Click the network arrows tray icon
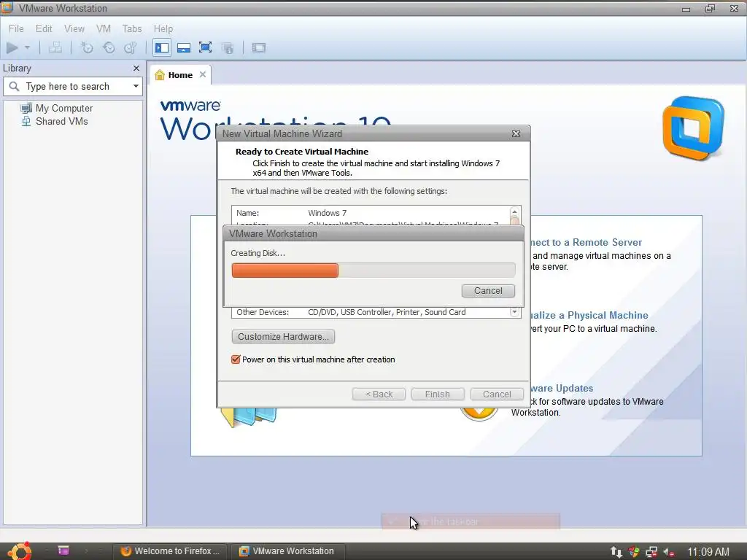Image resolution: width=747 pixels, height=560 pixels. pos(616,552)
